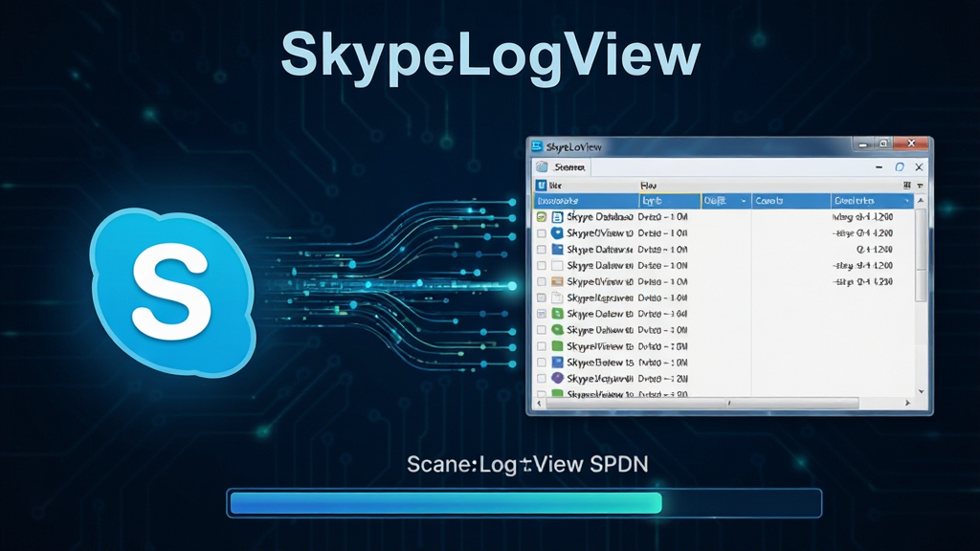Open the Flav menu in the toolbar
The image size is (980, 551).
pos(648,186)
